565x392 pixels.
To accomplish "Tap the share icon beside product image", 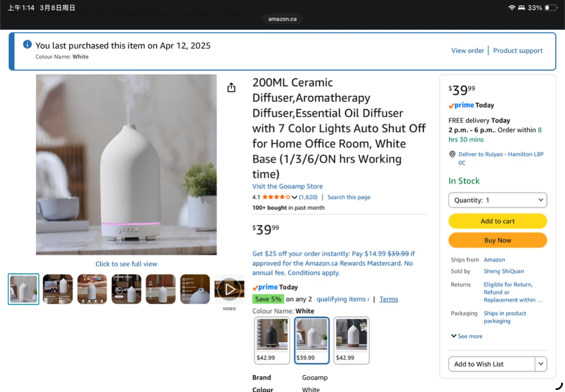I will [231, 87].
